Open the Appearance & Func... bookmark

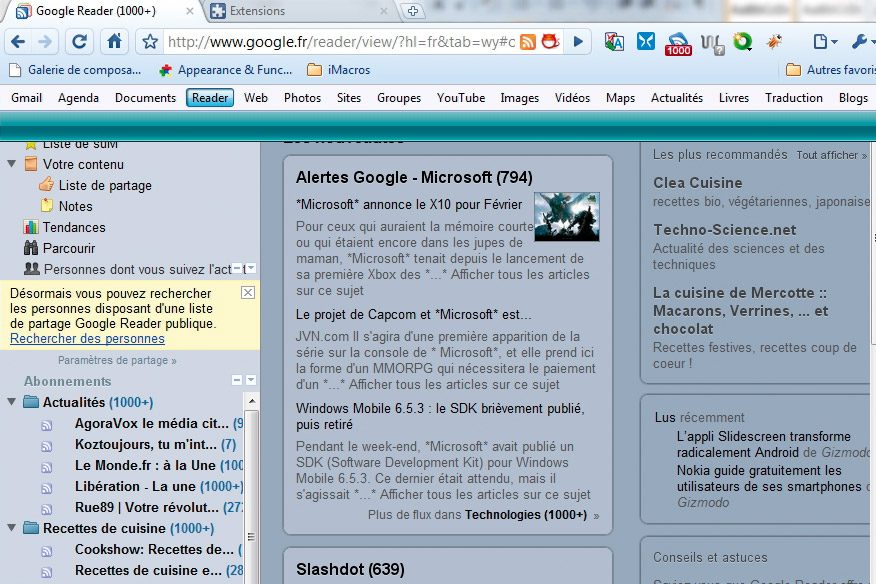click(226, 70)
